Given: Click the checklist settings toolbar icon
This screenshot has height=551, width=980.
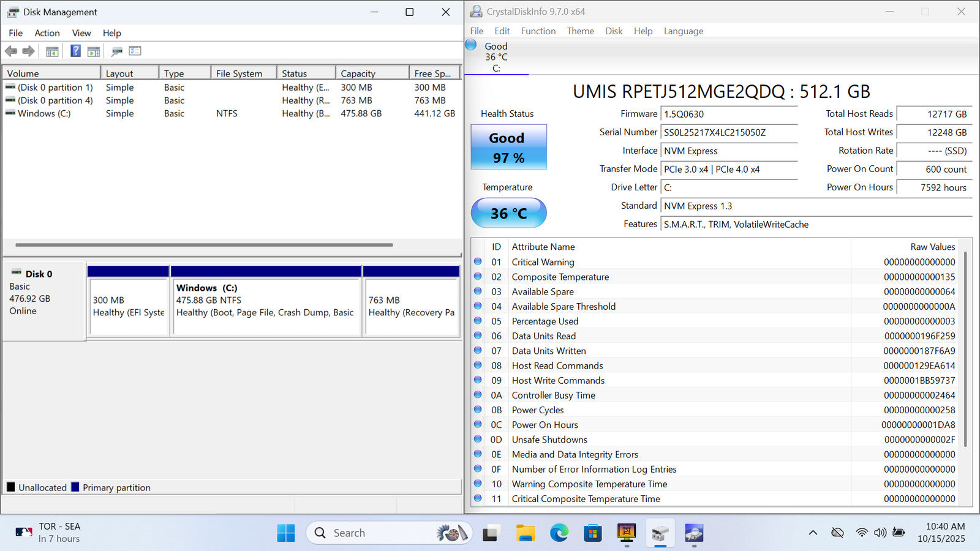Looking at the screenshot, I should coord(135,51).
